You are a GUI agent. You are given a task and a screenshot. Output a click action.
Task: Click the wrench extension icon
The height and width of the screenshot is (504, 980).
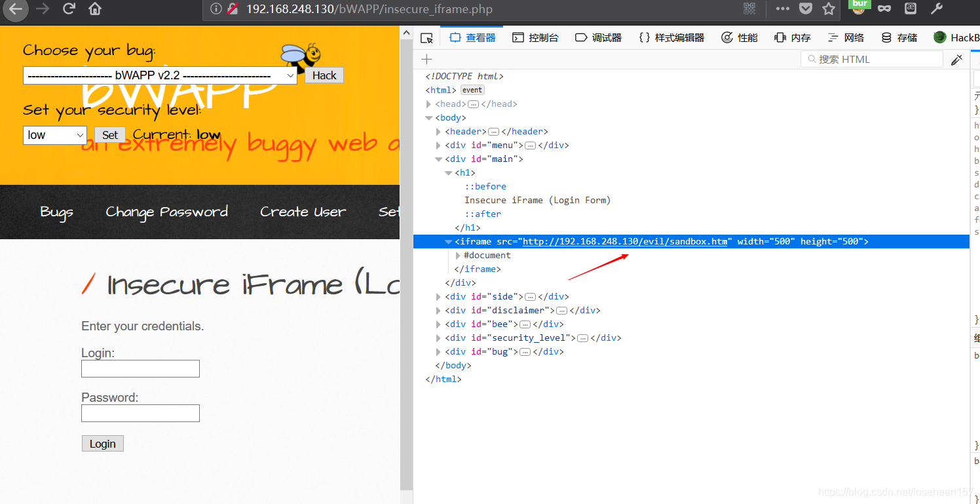pos(937,9)
